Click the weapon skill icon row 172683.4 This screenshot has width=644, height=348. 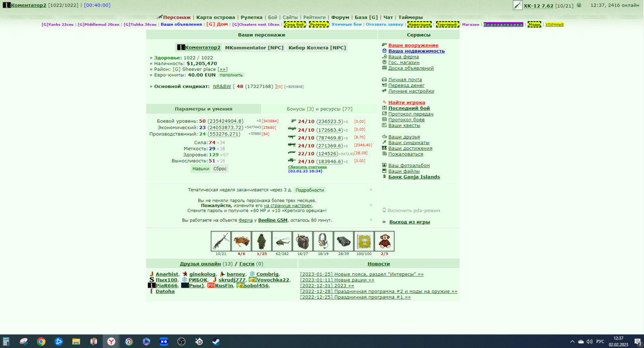pos(292,129)
